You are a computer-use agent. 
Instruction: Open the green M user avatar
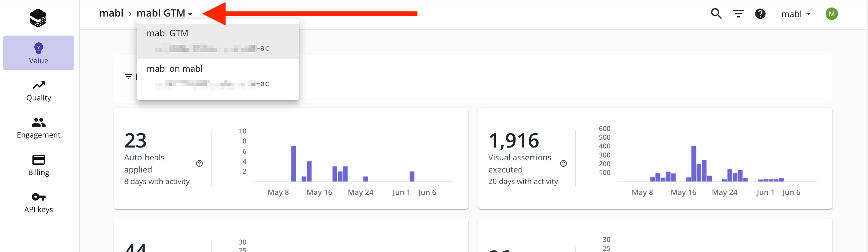[831, 14]
